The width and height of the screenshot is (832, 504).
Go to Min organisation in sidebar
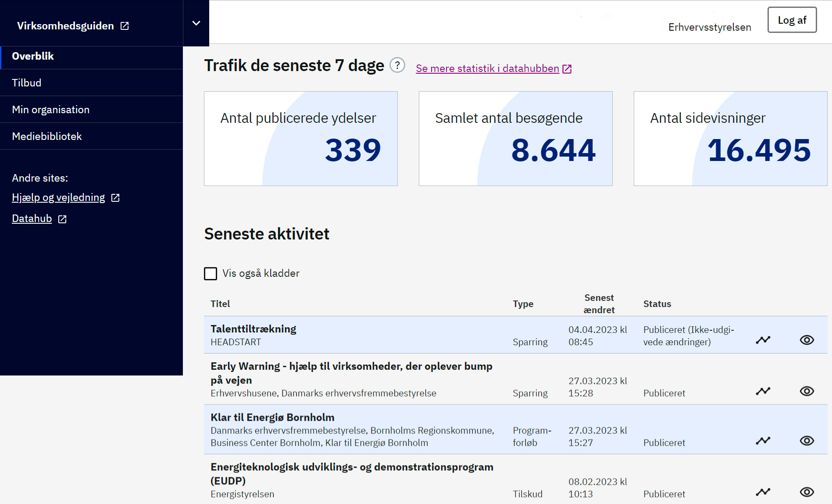(50, 110)
